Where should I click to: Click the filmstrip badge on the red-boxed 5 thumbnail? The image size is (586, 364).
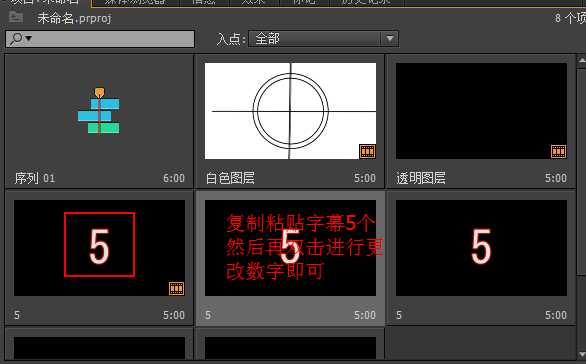click(x=176, y=289)
